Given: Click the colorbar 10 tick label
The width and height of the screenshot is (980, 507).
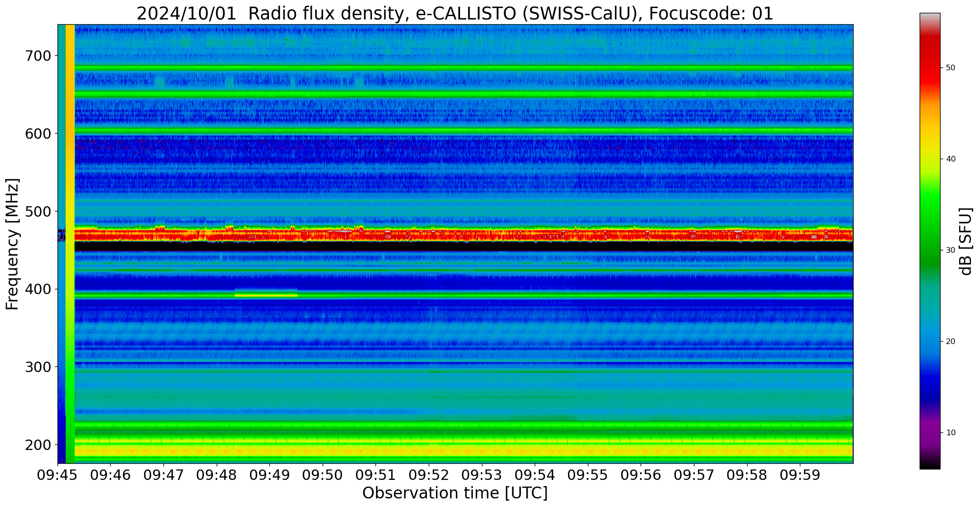Looking at the screenshot, I should coord(951,433).
